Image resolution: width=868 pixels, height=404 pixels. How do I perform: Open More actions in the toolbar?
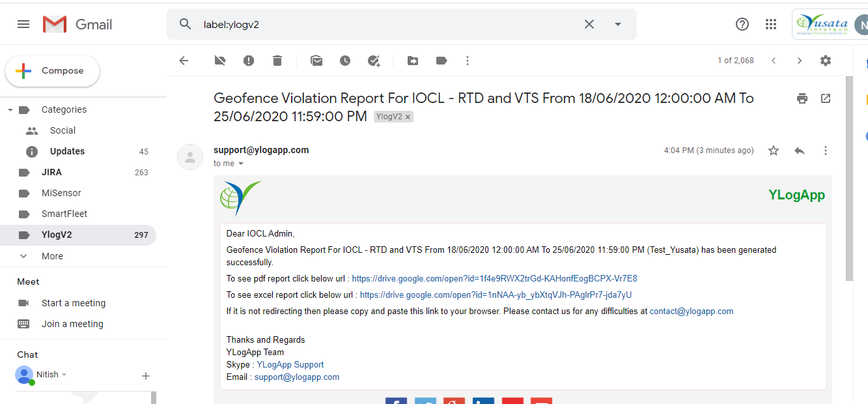coord(468,61)
